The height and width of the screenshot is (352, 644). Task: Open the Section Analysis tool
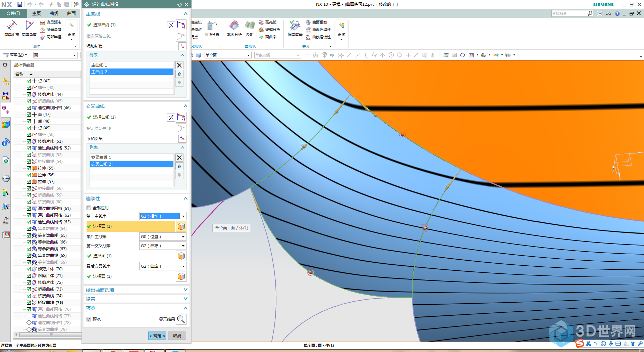[x=234, y=28]
